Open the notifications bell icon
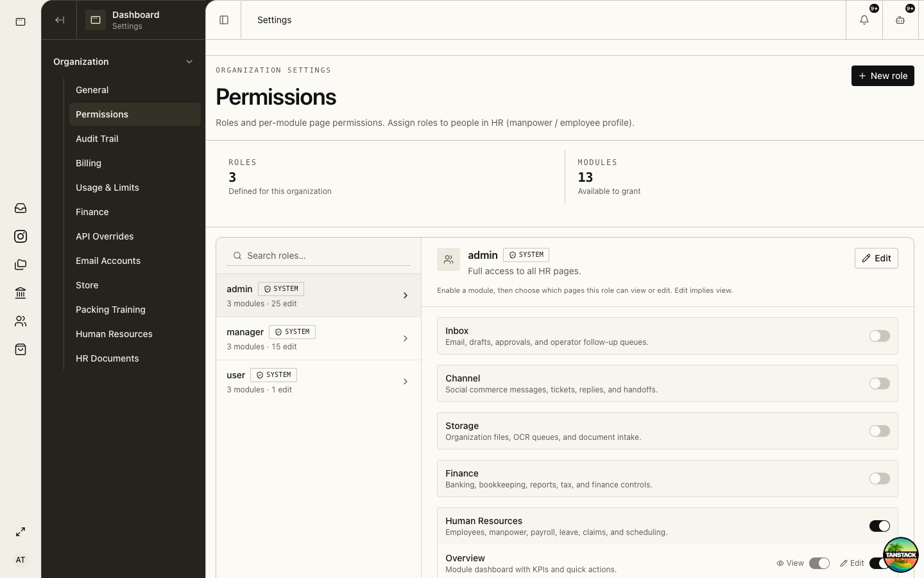 [864, 20]
